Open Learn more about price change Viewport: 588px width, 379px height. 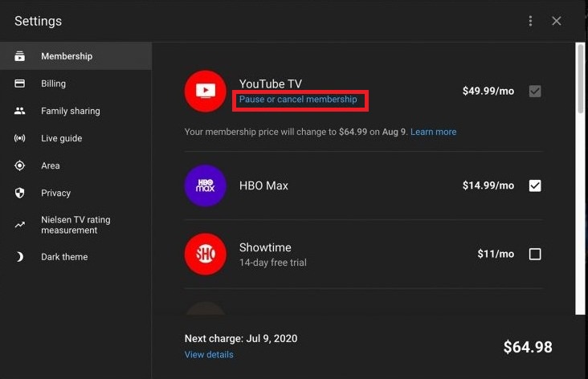[433, 132]
